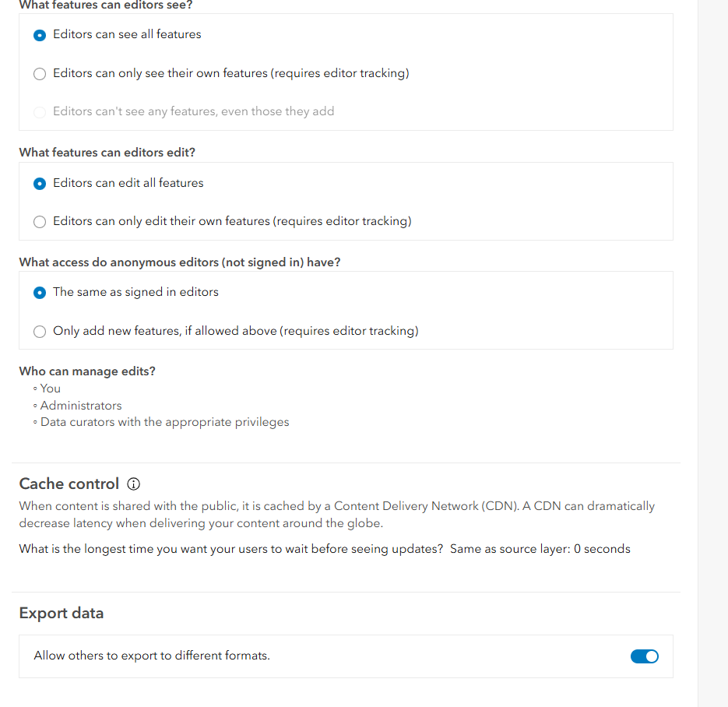728x707 pixels.
Task: Click the 'Administrators' list entry
Action: click(x=81, y=406)
